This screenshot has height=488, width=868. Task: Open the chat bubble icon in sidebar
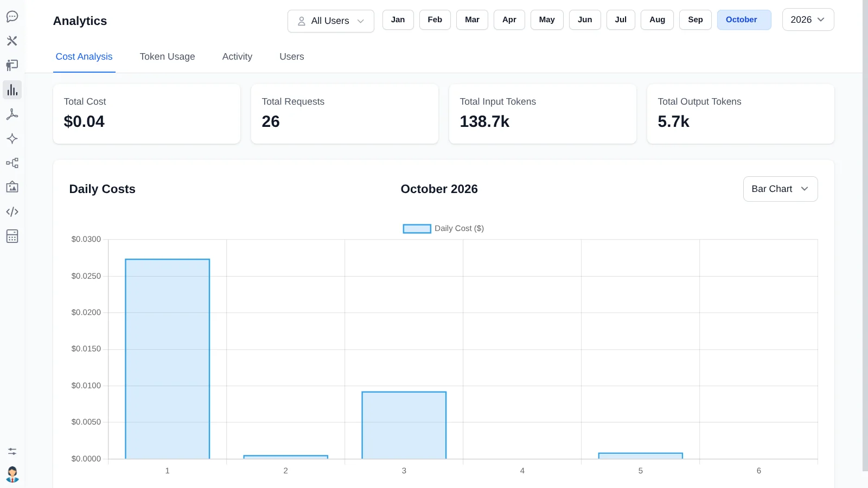(12, 16)
